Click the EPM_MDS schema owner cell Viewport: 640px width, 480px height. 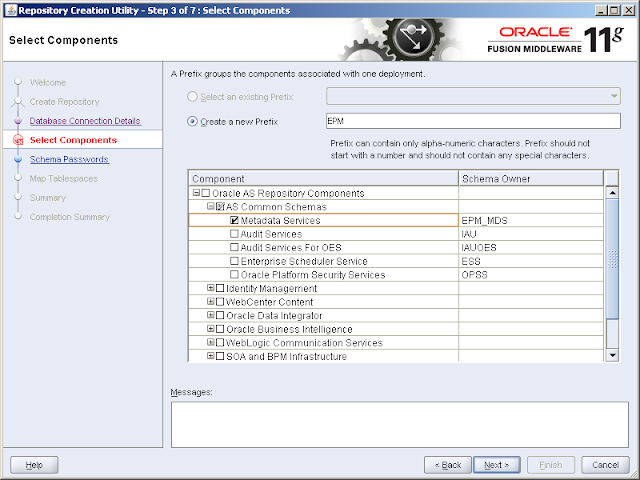pyautogui.click(x=531, y=220)
